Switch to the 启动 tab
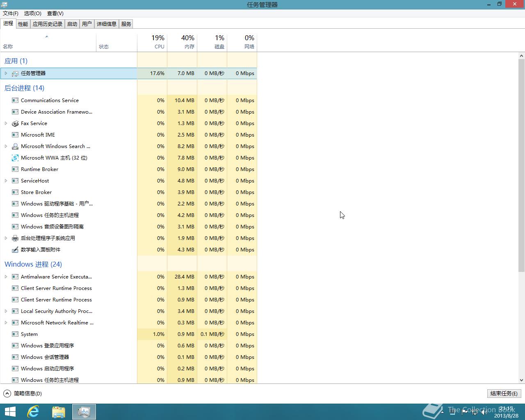 click(72, 24)
